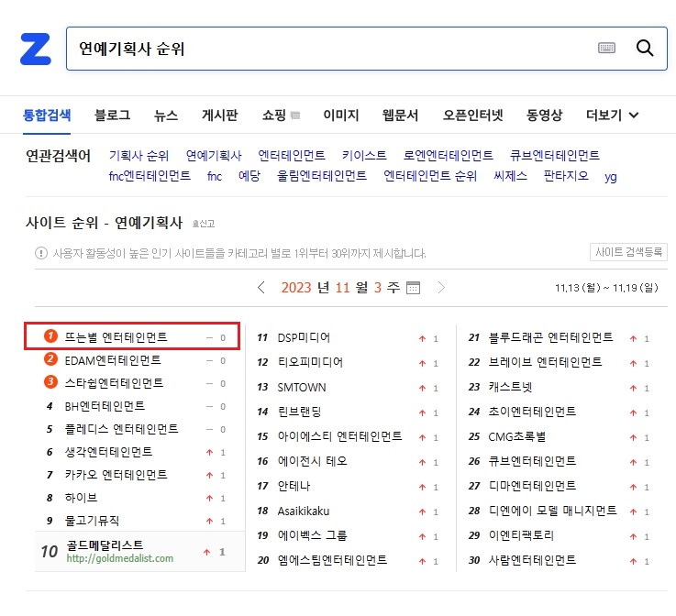Open rank 1 뜨는별 엔터테인먼트

(x=116, y=336)
